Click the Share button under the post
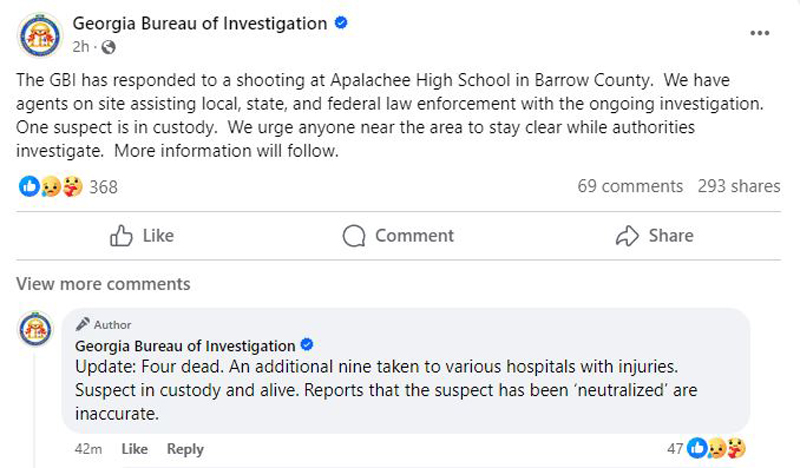The image size is (800, 468). tap(655, 236)
